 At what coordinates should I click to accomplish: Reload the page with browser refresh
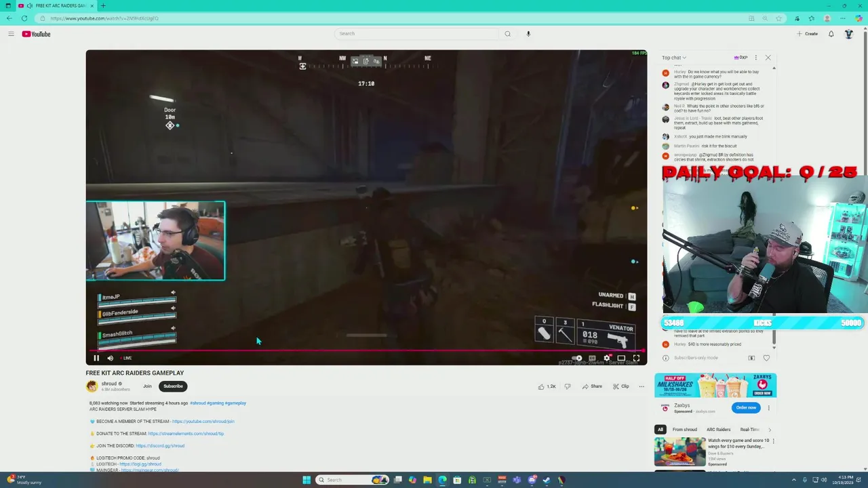[24, 18]
